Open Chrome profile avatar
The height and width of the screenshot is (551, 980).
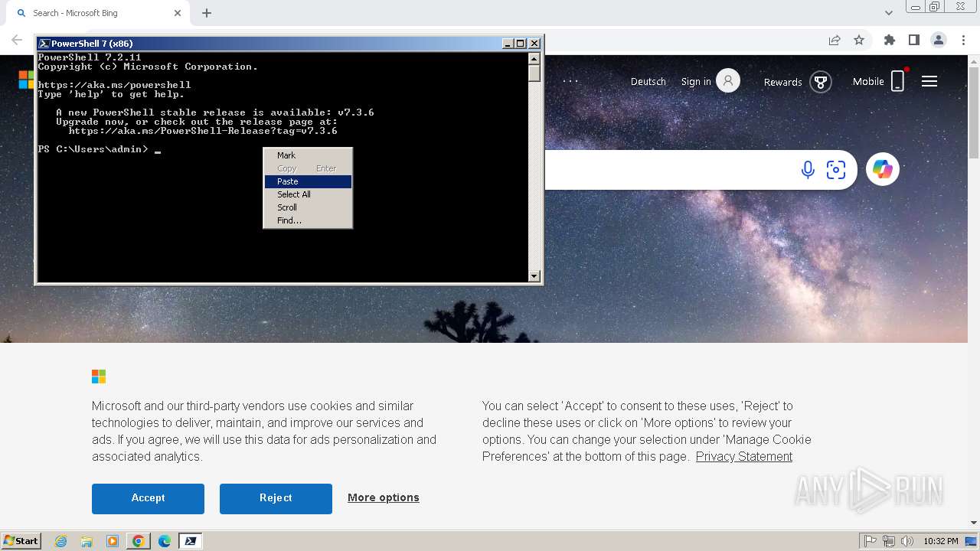[x=939, y=41]
